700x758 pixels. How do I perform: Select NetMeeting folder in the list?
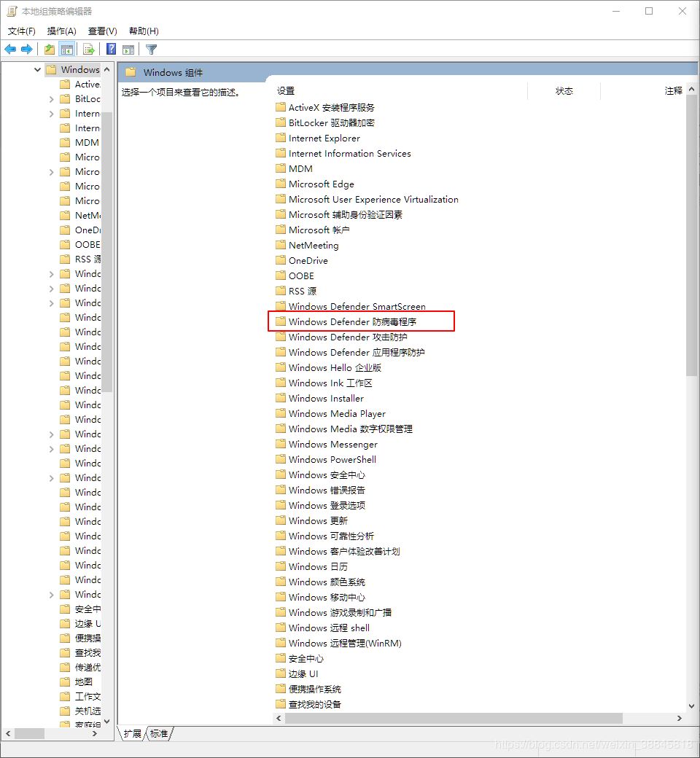point(307,246)
